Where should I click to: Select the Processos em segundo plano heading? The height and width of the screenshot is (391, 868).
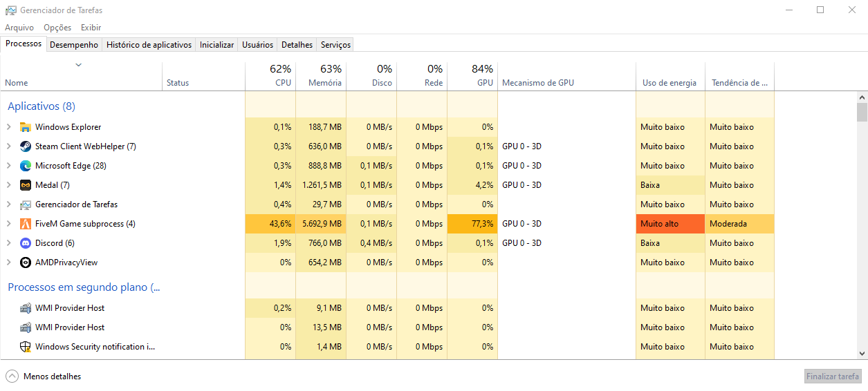(84, 287)
